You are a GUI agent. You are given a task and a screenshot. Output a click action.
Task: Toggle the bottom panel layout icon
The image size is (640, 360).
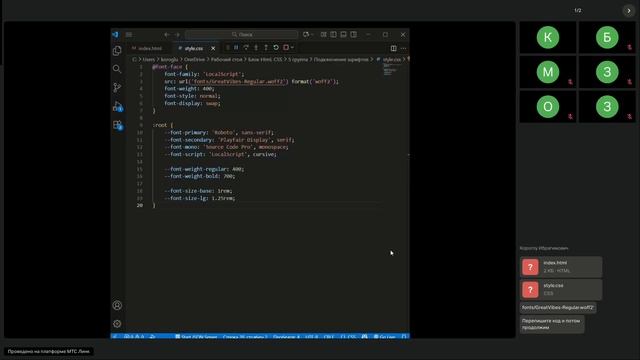click(x=343, y=35)
